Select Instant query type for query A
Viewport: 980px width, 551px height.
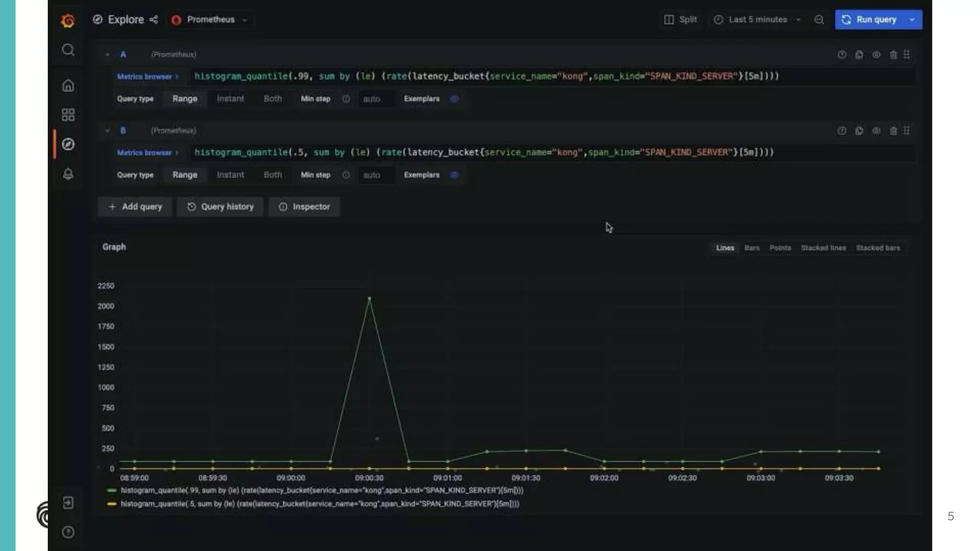(x=230, y=99)
